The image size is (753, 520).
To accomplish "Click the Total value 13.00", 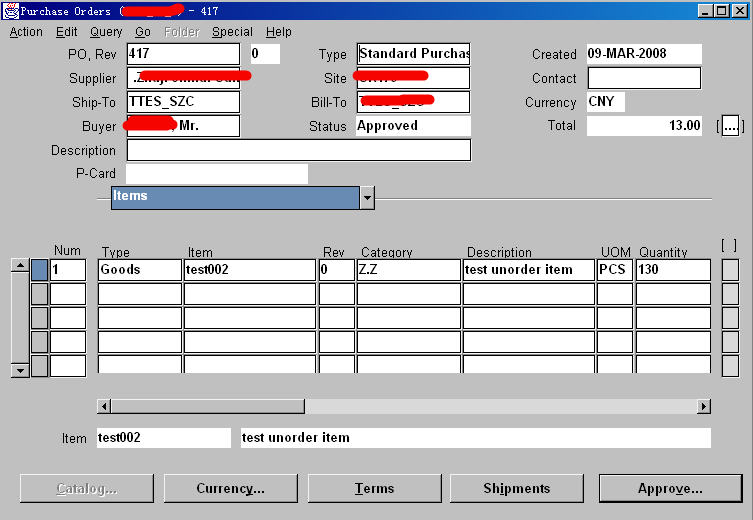I will click(644, 126).
